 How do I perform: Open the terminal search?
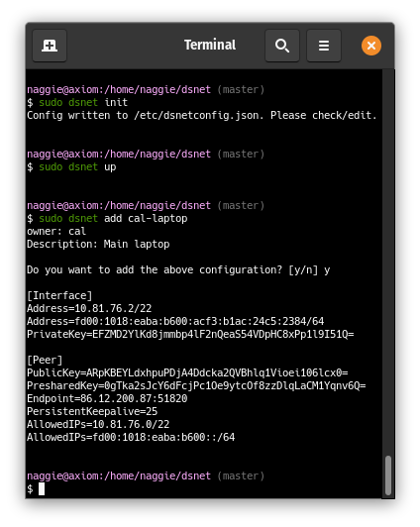point(282,46)
